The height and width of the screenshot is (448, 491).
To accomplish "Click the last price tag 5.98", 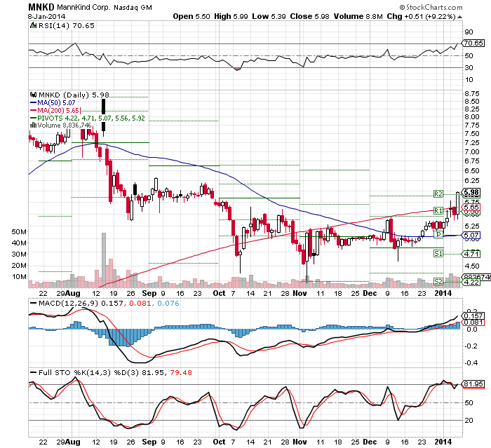I will 471,192.
